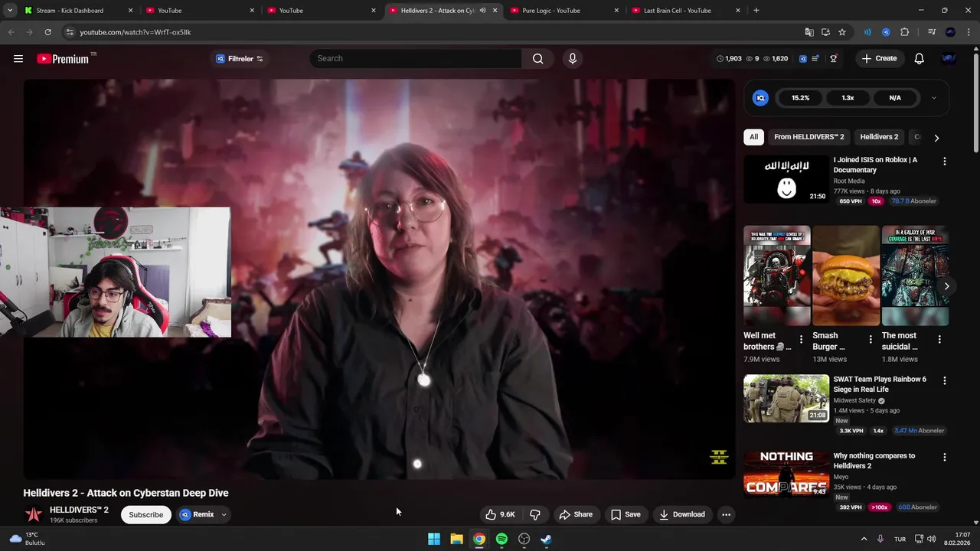Open the weather widget showing 13°C
Image resolution: width=980 pixels, height=551 pixels.
tap(27, 539)
